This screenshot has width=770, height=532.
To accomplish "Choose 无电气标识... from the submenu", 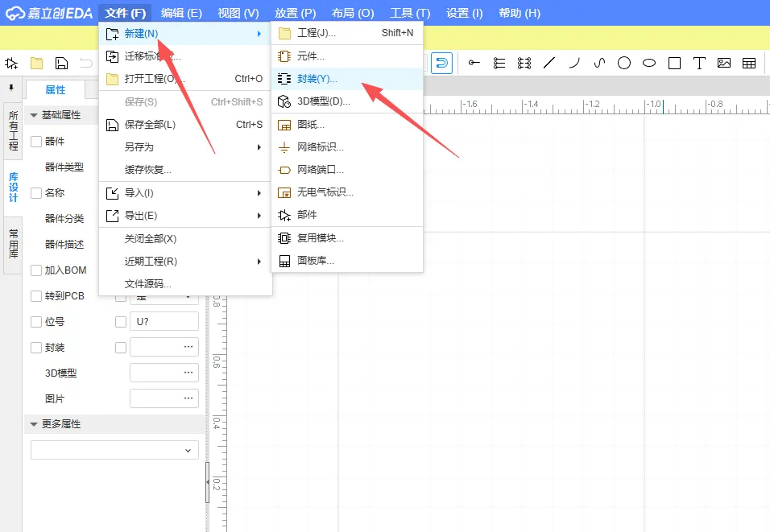I will point(346,192).
